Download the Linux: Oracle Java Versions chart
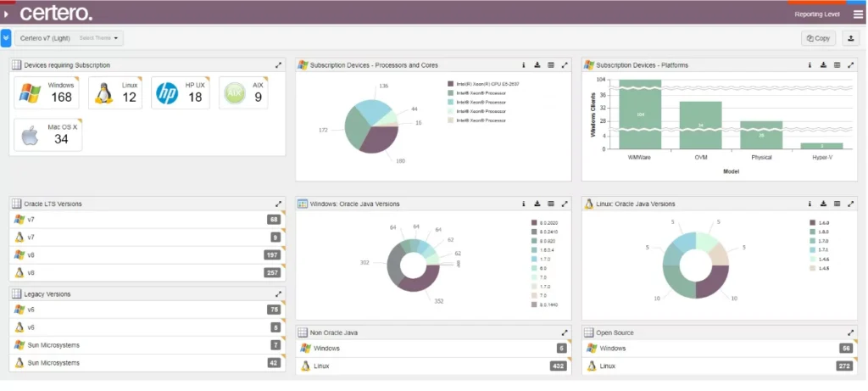The width and height of the screenshot is (868, 391). pos(823,204)
